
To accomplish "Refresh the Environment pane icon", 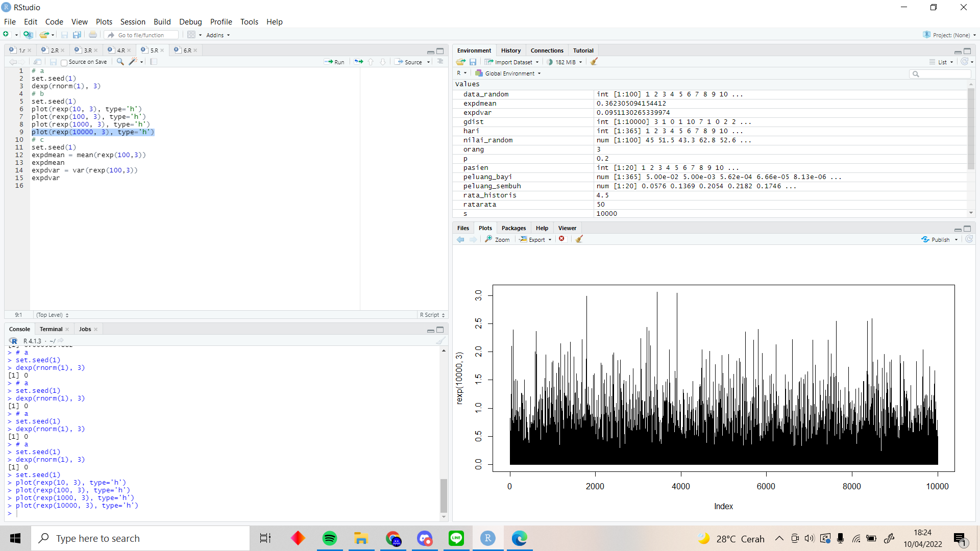I will [x=964, y=62].
